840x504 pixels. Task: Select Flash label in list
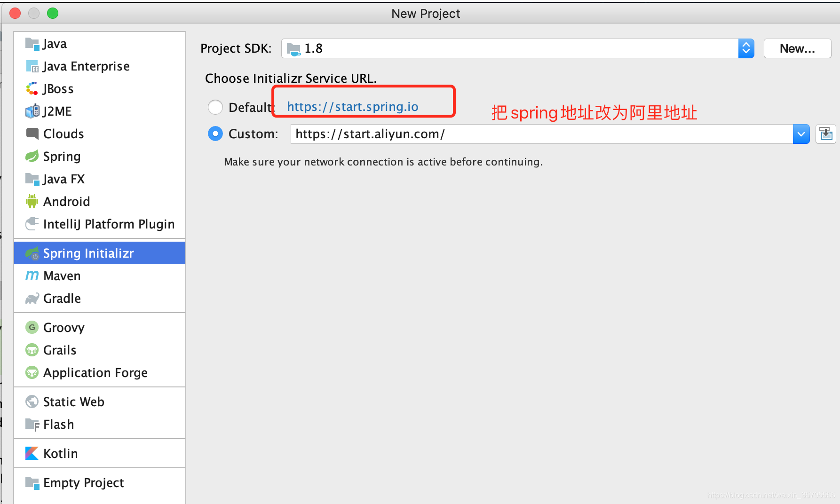click(58, 425)
